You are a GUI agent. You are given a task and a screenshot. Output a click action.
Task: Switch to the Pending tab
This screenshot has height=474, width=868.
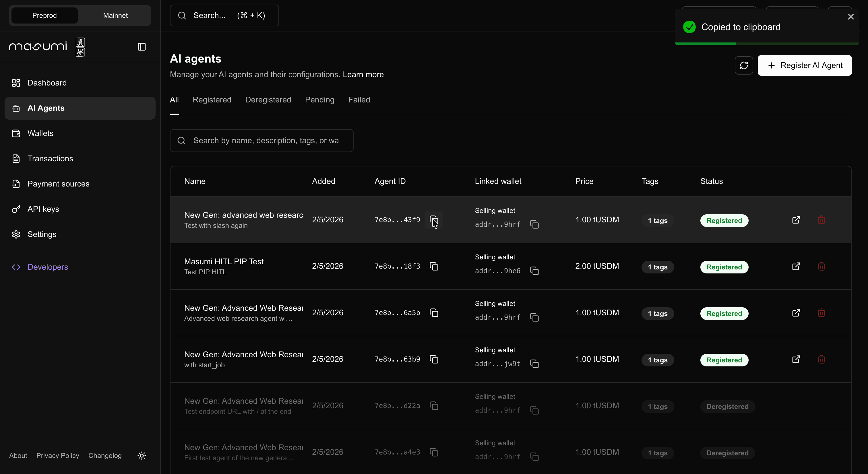319,100
